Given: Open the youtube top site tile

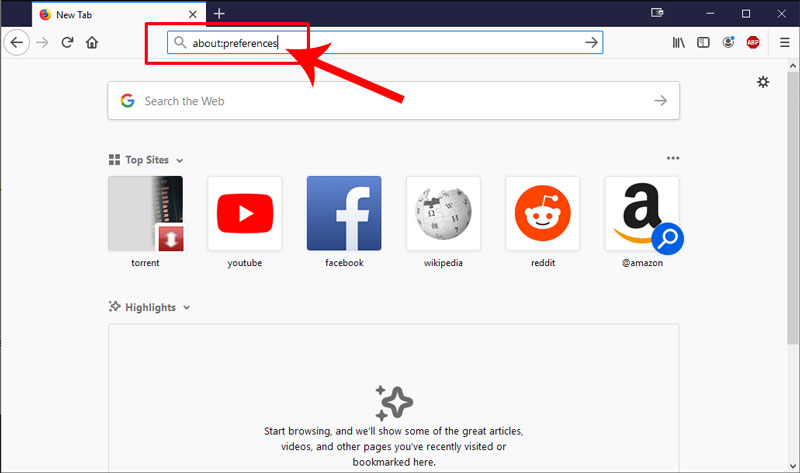Looking at the screenshot, I should [x=245, y=213].
